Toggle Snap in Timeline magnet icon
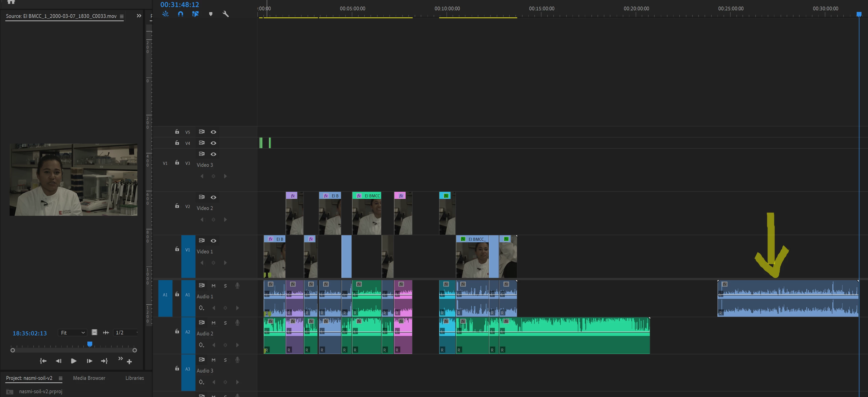 pyautogui.click(x=181, y=14)
